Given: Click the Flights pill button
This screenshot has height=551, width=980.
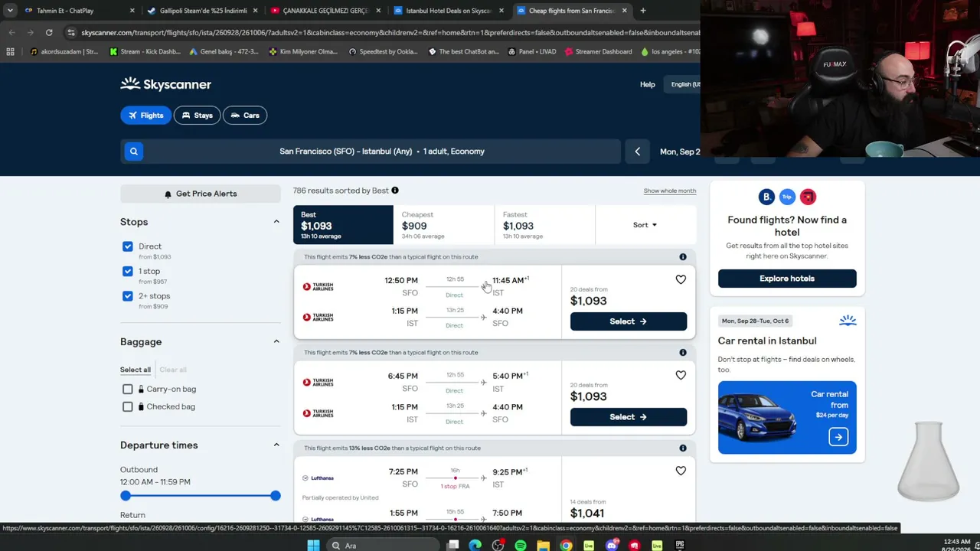Looking at the screenshot, I should [145, 116].
